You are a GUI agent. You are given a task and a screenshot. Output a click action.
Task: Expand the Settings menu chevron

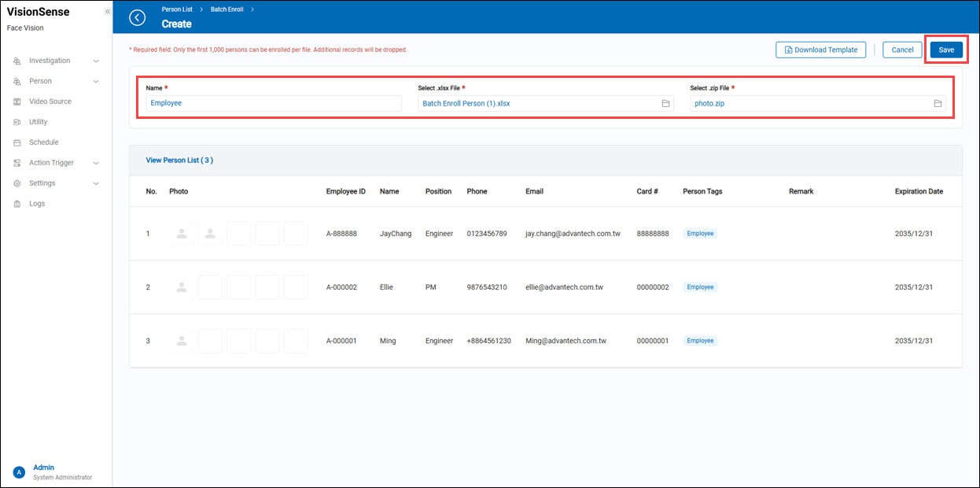(96, 183)
